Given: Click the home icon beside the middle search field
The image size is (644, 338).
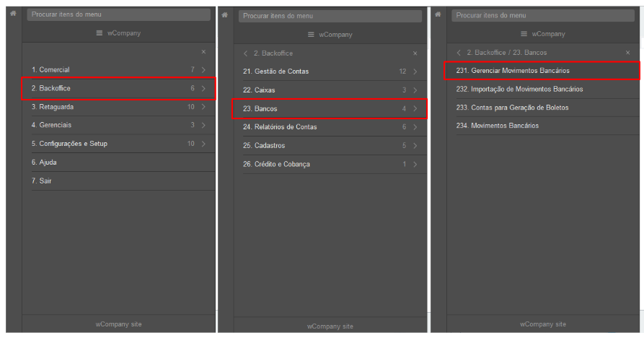Looking at the screenshot, I should tap(225, 15).
